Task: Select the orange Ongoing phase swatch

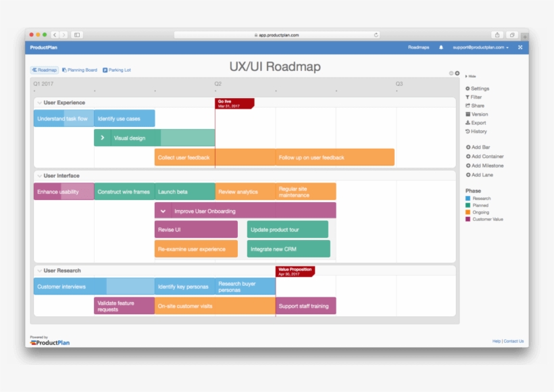Action: point(468,210)
